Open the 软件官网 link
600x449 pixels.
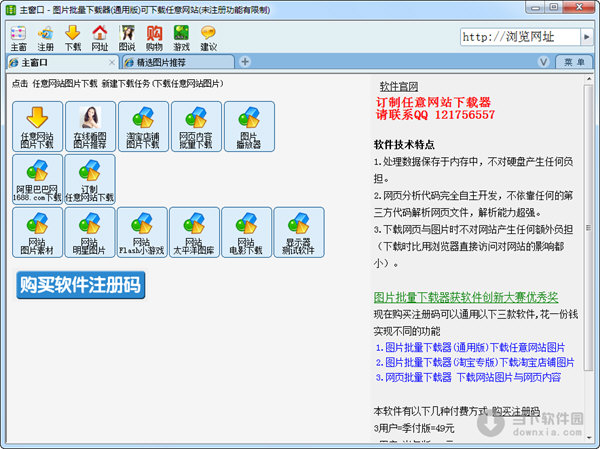pyautogui.click(x=399, y=87)
